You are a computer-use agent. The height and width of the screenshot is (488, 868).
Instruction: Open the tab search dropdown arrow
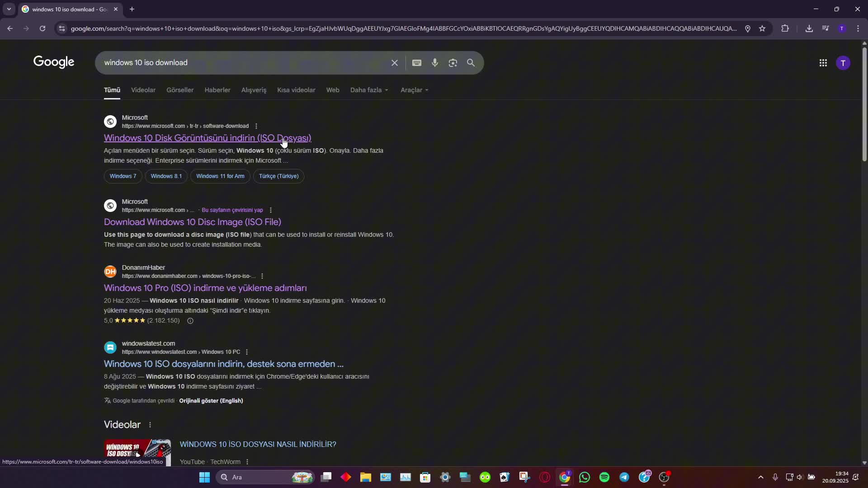[9, 9]
